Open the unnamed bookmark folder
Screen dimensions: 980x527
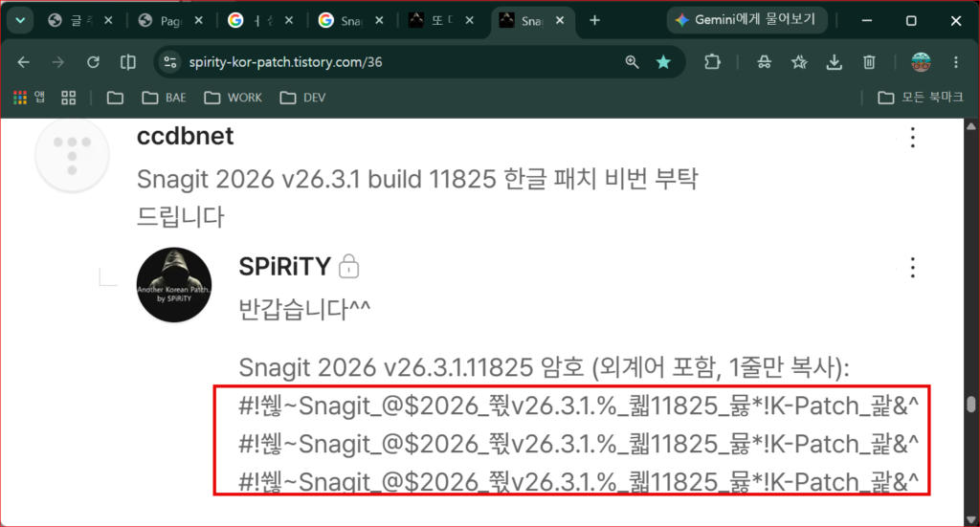[115, 98]
